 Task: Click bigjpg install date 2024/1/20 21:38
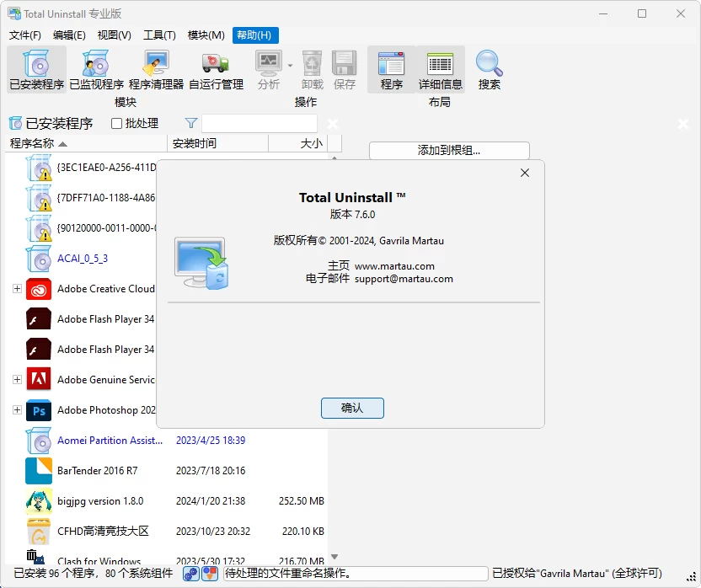click(211, 500)
